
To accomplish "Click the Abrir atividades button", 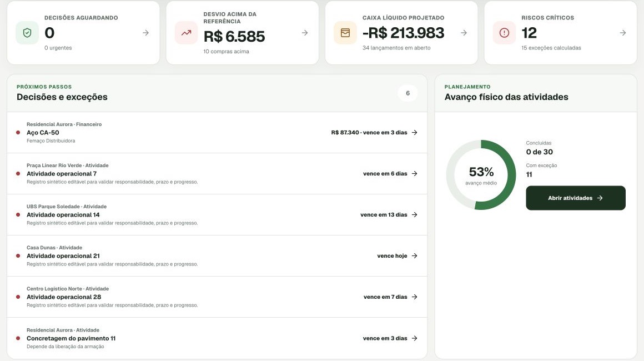I will coord(575,198).
